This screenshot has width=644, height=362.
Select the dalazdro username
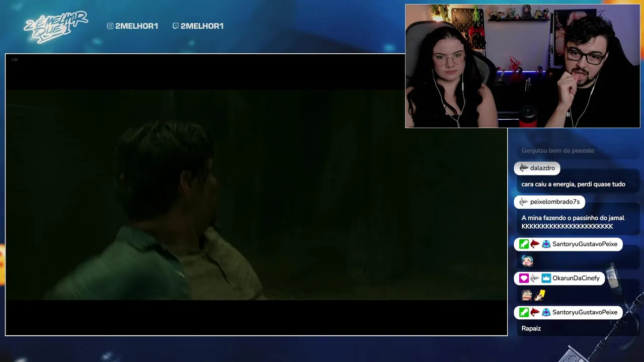click(542, 168)
